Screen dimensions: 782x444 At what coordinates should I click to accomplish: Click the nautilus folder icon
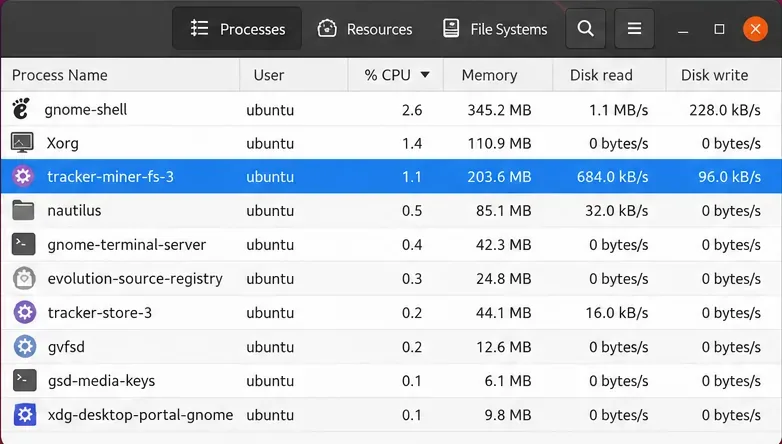23,210
